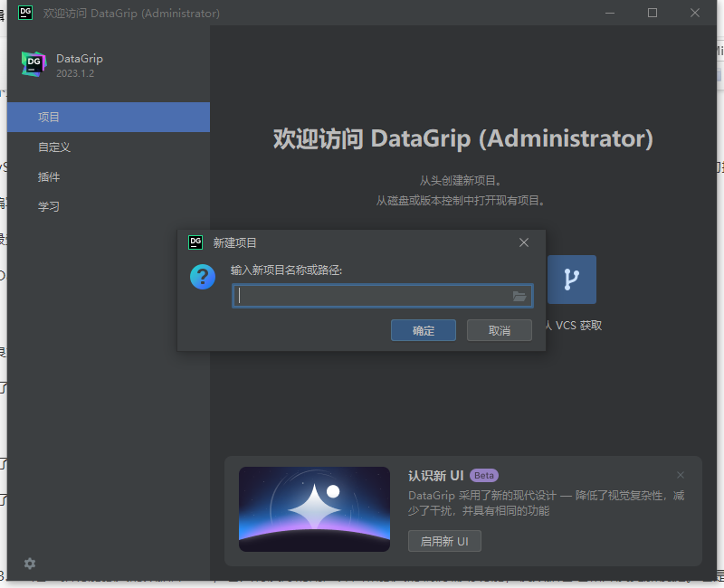Click the 启用新 UI button
The image size is (724, 588).
pos(444,541)
